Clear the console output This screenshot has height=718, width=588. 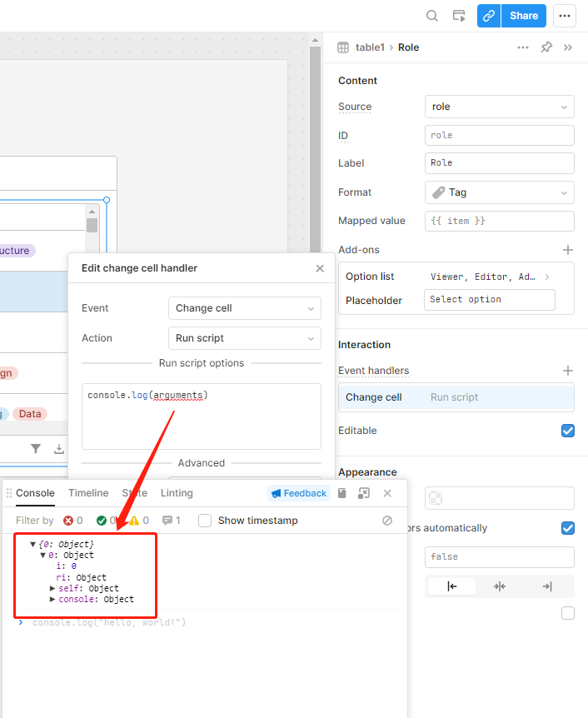pyautogui.click(x=387, y=521)
